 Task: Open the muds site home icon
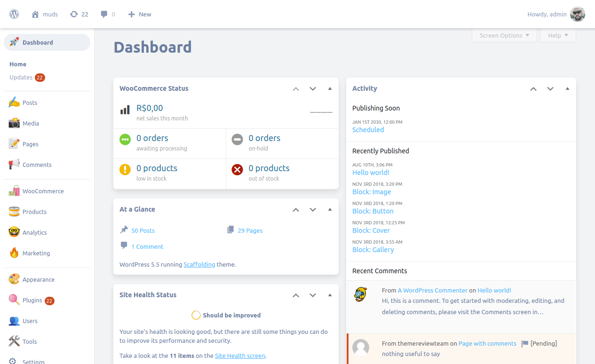[35, 14]
